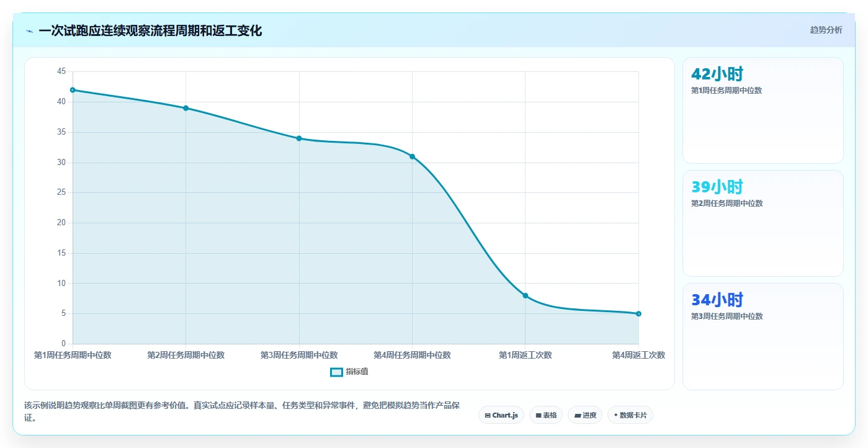Select the Chart.js tag chip
The height and width of the screenshot is (448, 868).
click(502, 415)
